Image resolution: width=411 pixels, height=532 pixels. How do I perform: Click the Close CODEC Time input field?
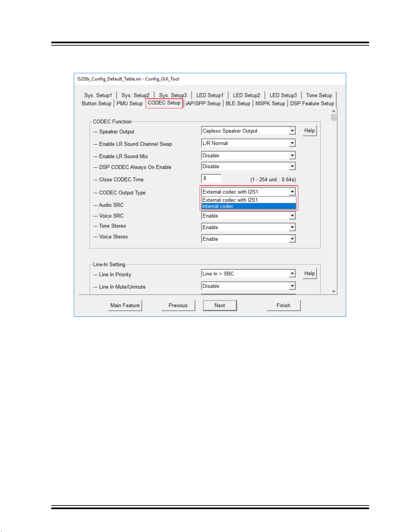211,179
